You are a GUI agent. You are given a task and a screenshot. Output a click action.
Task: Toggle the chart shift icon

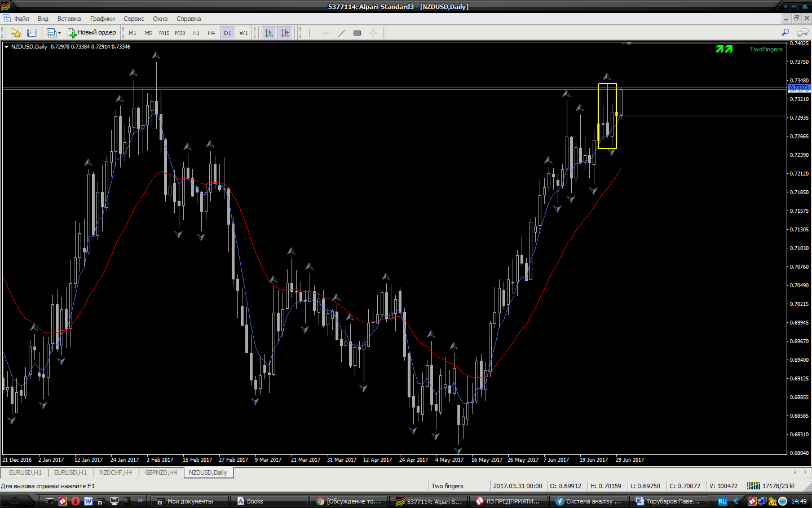(x=285, y=33)
